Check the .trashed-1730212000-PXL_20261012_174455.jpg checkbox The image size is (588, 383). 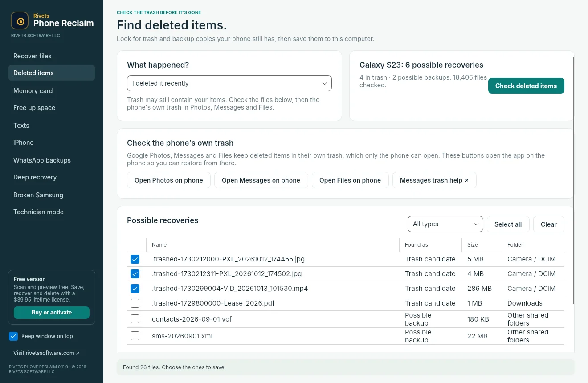pyautogui.click(x=135, y=259)
